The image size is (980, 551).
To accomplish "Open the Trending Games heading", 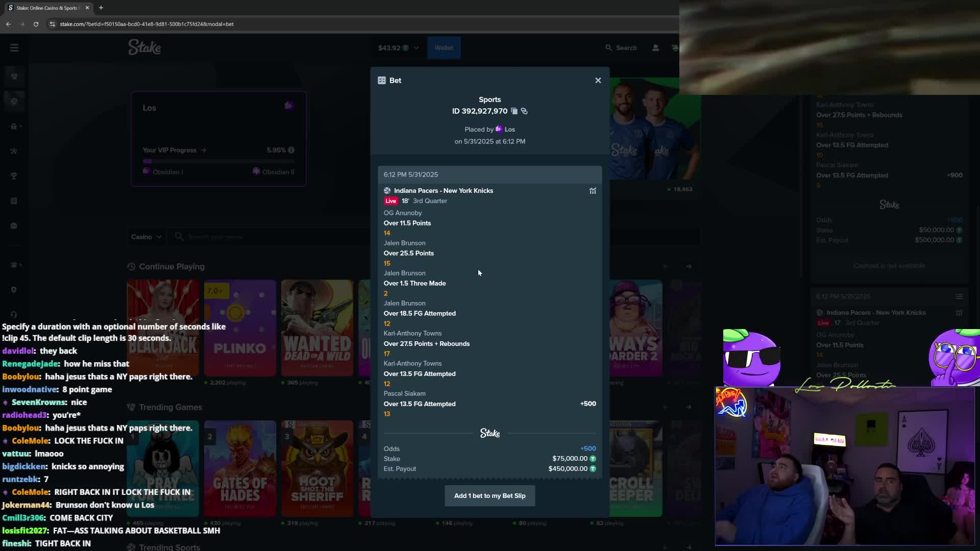I will [x=170, y=407].
